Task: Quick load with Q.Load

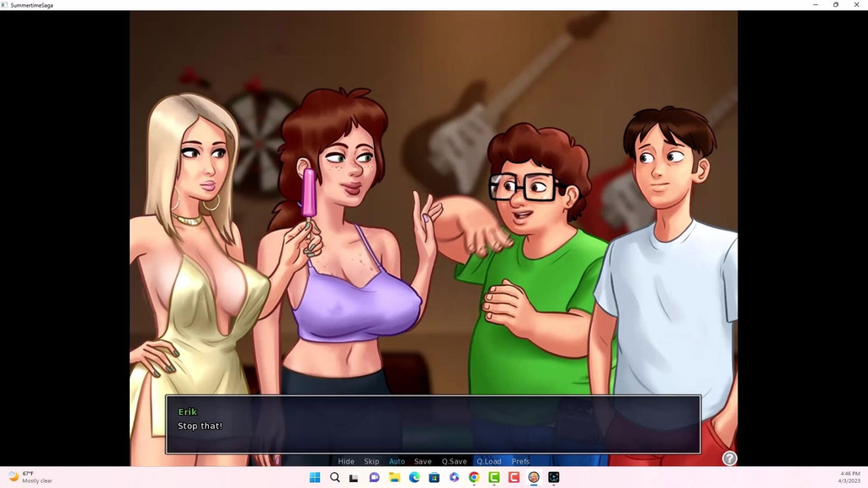Action: coord(488,461)
